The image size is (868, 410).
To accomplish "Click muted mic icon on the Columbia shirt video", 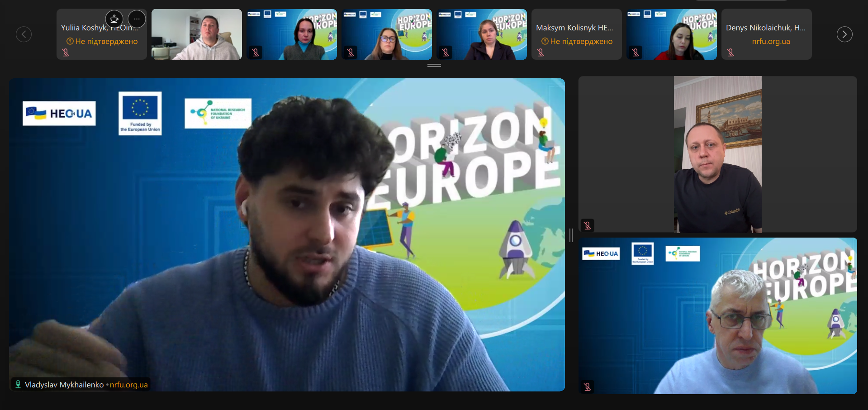I will point(588,225).
